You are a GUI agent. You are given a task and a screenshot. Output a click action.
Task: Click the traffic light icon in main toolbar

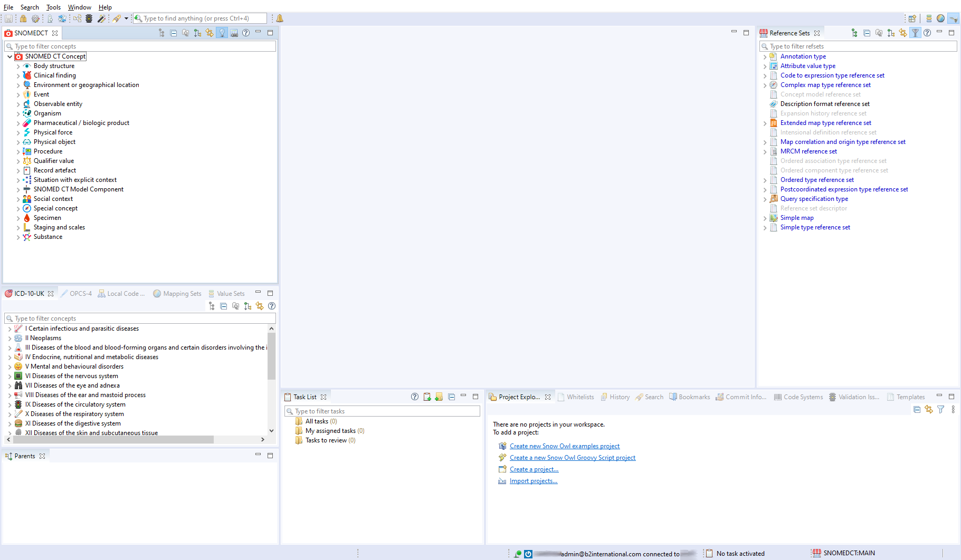(89, 18)
